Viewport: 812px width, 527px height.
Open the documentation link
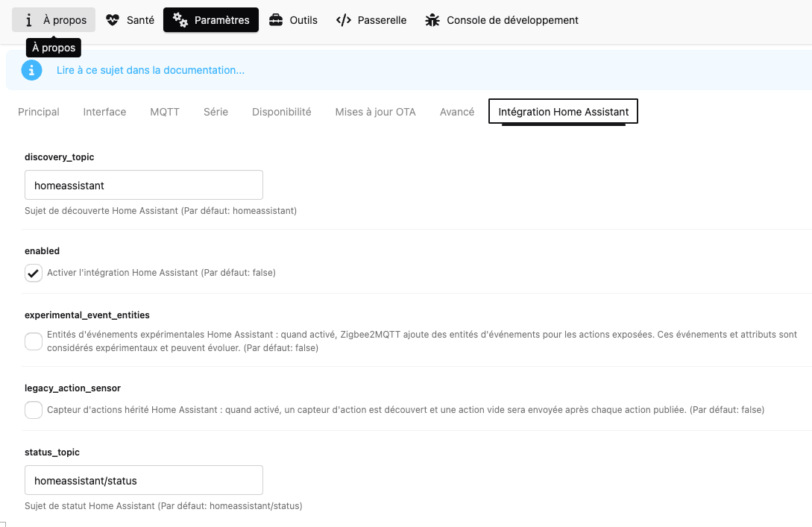point(151,70)
